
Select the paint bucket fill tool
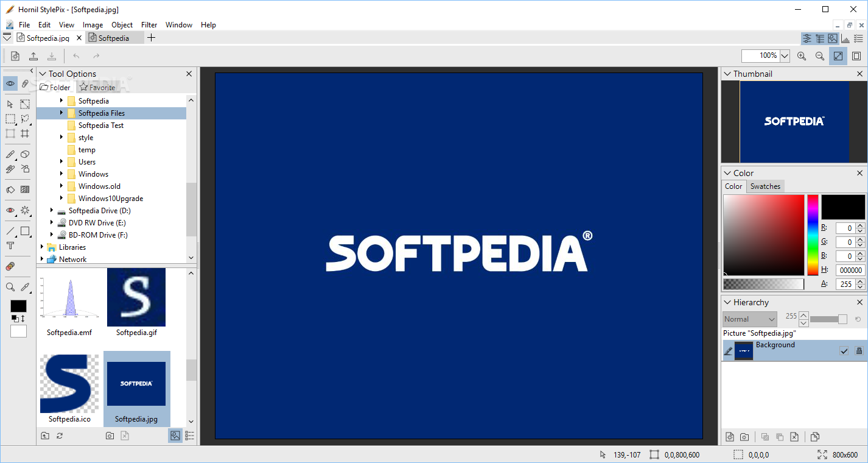(10, 189)
